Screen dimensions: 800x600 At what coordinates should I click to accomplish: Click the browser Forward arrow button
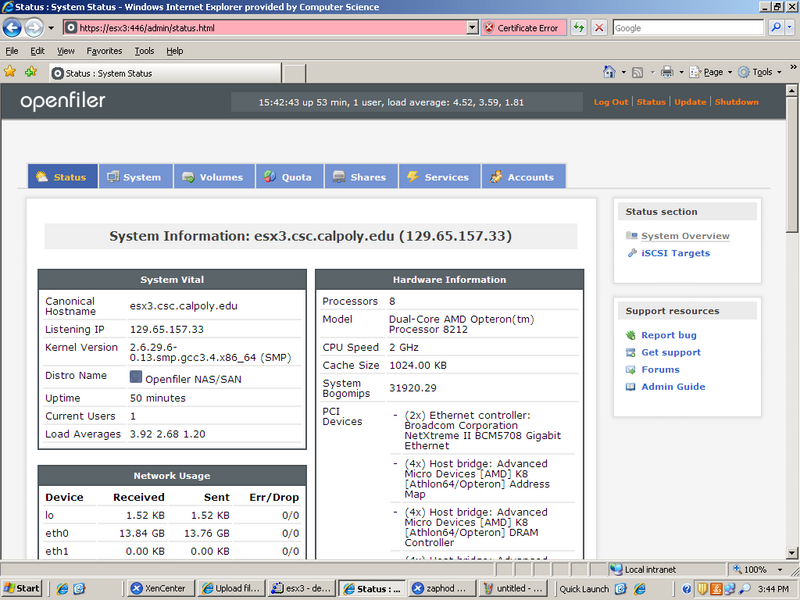(x=34, y=28)
